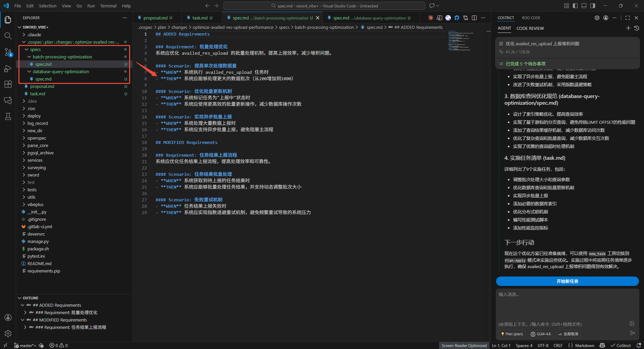This screenshot has width=644, height=349.
Task: Open Run and Debug view
Action: (8, 68)
